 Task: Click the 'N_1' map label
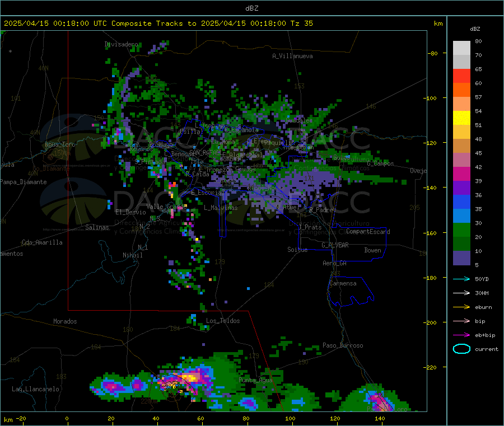143,247
